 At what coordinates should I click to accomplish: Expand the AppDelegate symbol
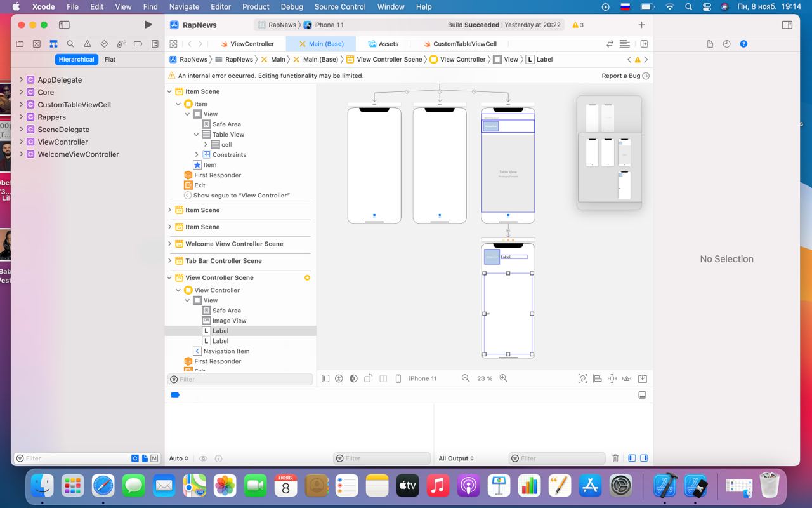click(22, 80)
